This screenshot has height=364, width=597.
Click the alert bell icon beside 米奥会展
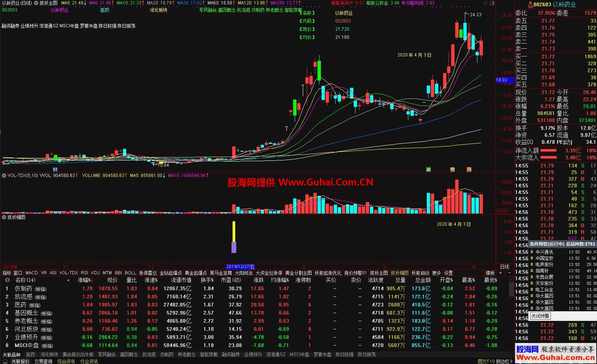click(x=532, y=277)
